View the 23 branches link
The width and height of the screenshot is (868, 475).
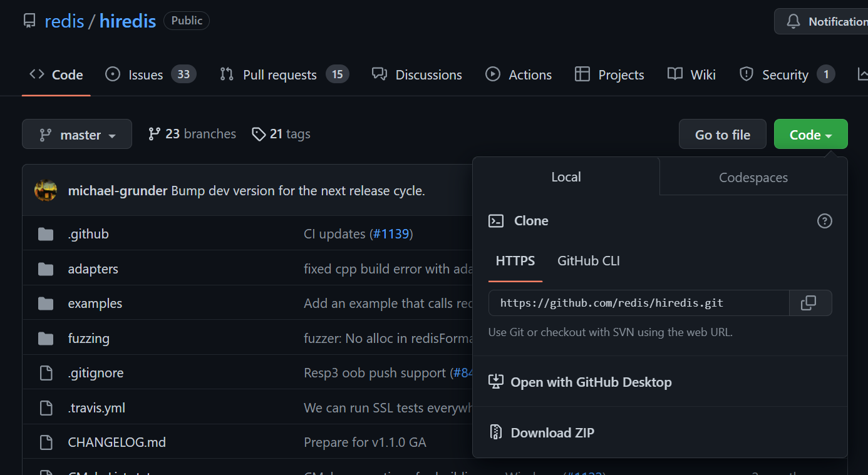pyautogui.click(x=192, y=134)
